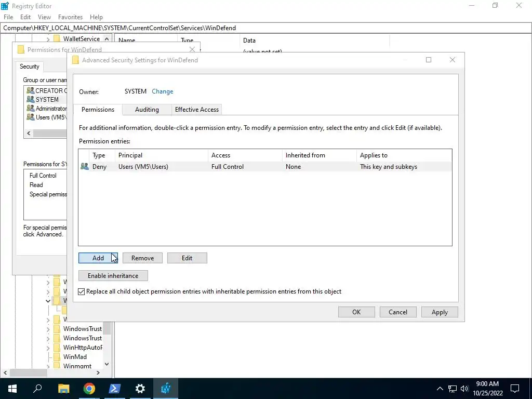Click WinMad folder icon in tree
The height and width of the screenshot is (399, 532).
(x=57, y=356)
